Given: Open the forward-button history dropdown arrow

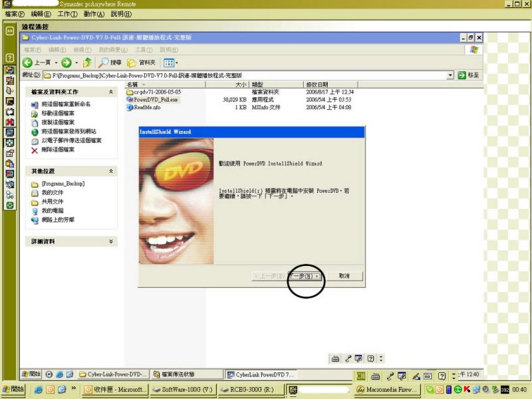Looking at the screenshot, I should click(76, 63).
